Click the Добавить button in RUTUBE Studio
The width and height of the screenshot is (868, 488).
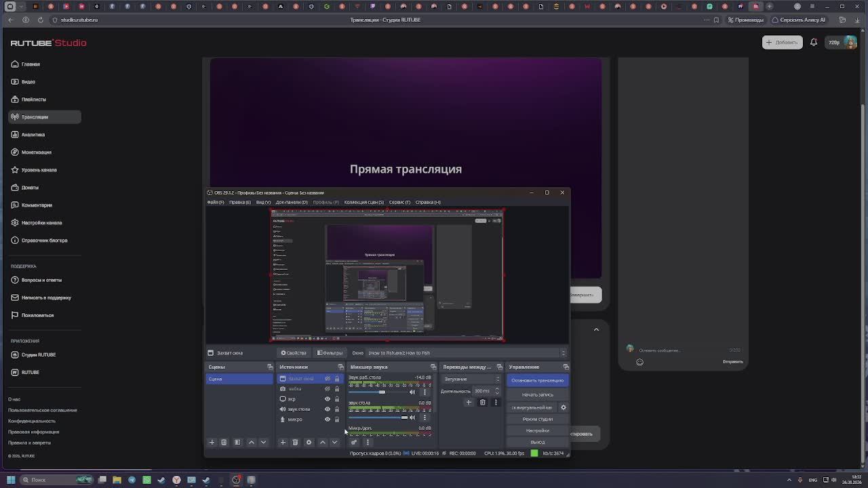(782, 42)
